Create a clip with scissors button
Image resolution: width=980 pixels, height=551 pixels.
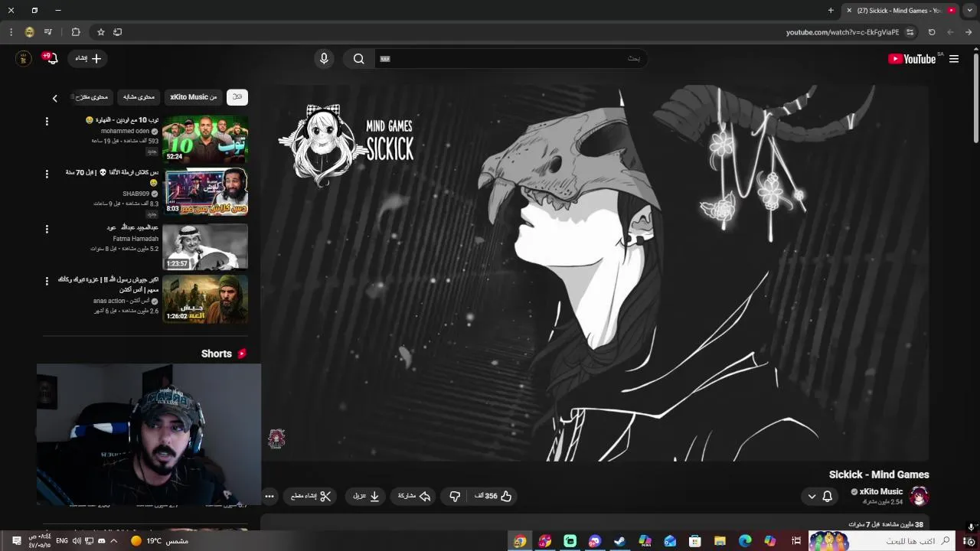[311, 496]
